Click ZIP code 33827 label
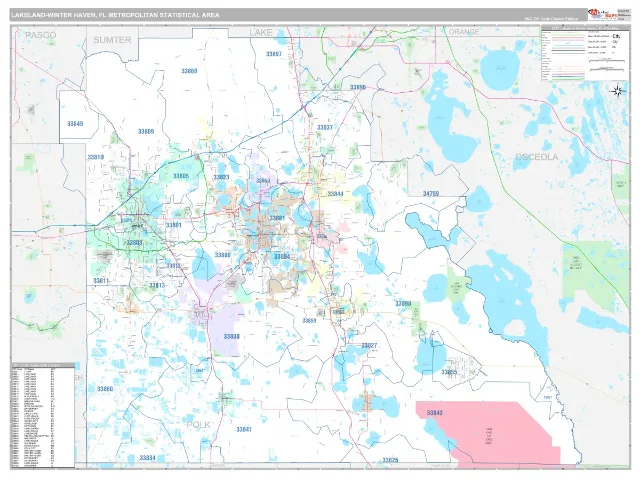The width and height of the screenshot is (640, 480). pos(369,346)
